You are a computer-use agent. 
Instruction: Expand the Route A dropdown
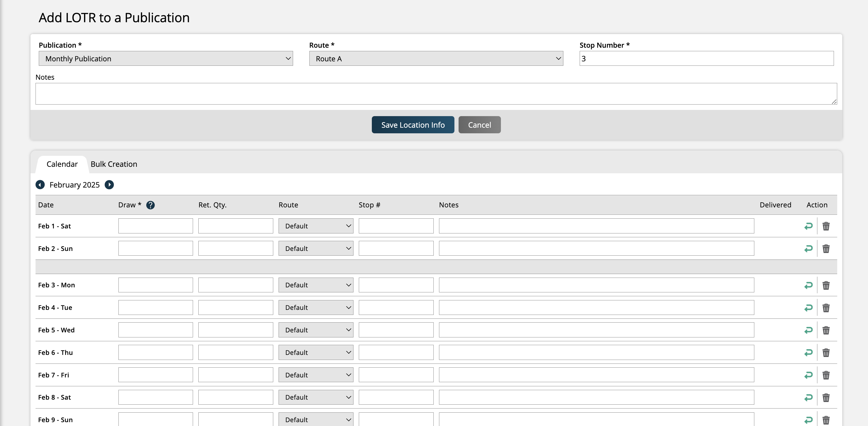436,59
